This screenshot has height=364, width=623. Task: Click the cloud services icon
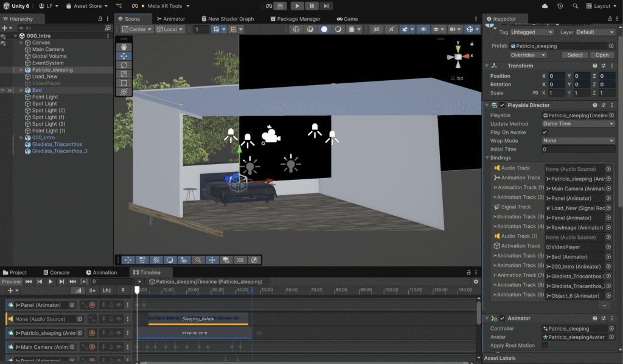[545, 6]
